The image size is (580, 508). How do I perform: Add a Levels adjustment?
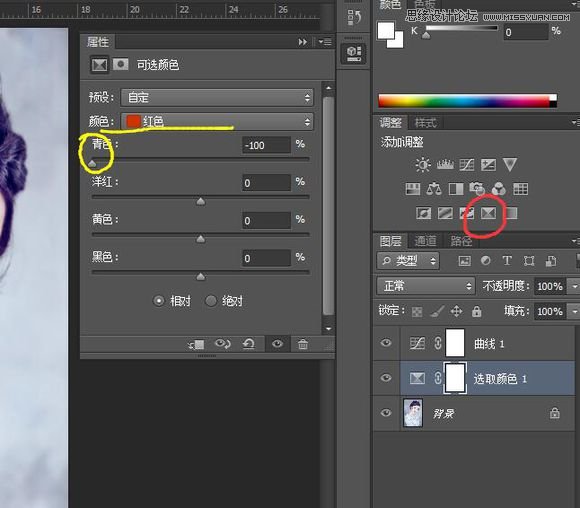pyautogui.click(x=445, y=165)
